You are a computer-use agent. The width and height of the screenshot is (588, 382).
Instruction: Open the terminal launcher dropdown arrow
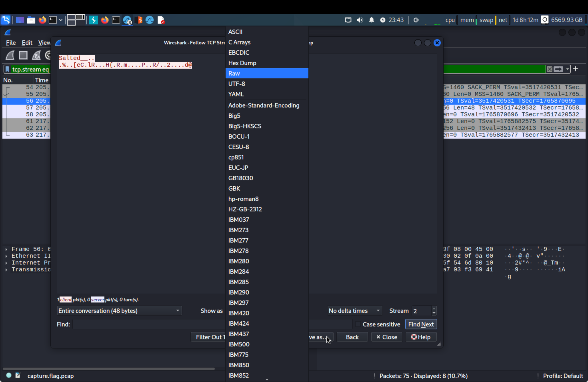61,20
